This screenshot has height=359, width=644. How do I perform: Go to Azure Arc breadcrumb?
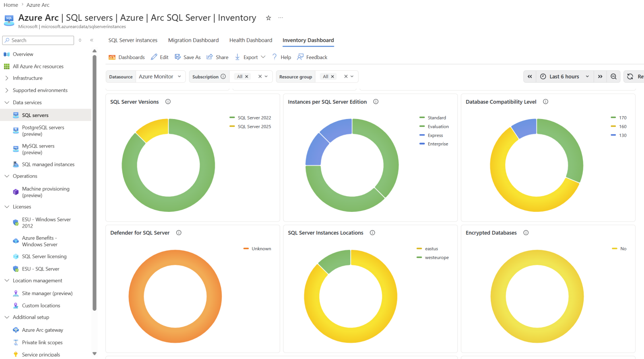tap(38, 5)
